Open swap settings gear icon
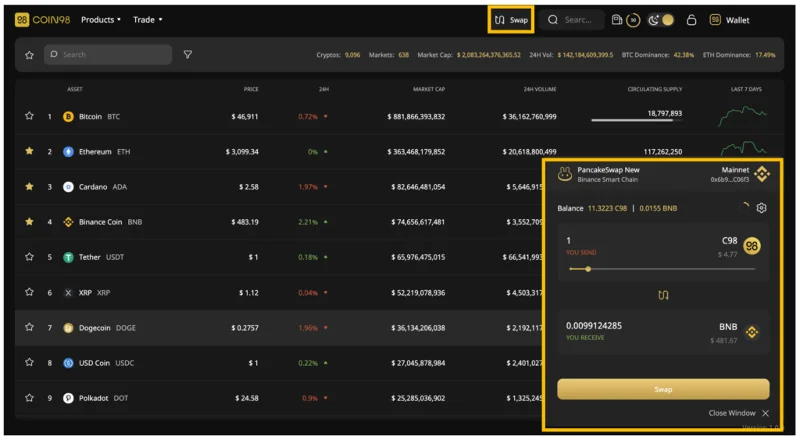The image size is (800, 440). [x=761, y=208]
